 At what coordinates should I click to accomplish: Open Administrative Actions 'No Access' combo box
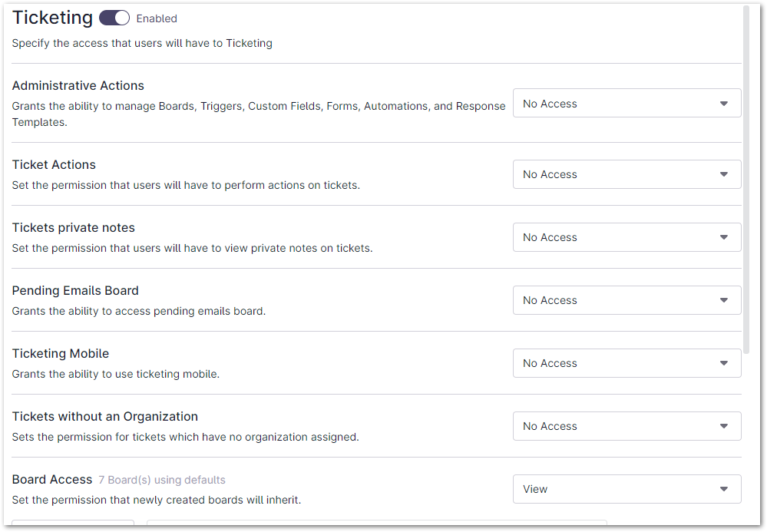614,104
